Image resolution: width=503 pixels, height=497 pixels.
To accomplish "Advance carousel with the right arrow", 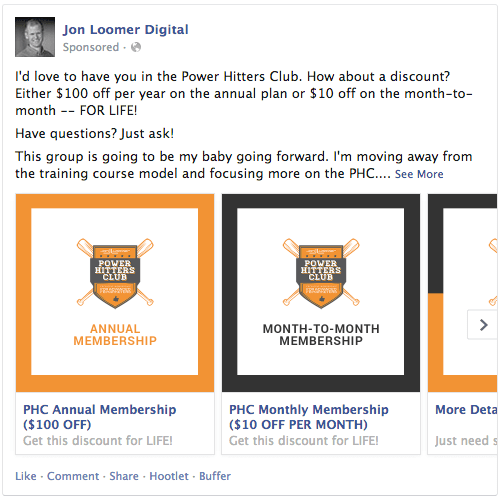I will (483, 325).
